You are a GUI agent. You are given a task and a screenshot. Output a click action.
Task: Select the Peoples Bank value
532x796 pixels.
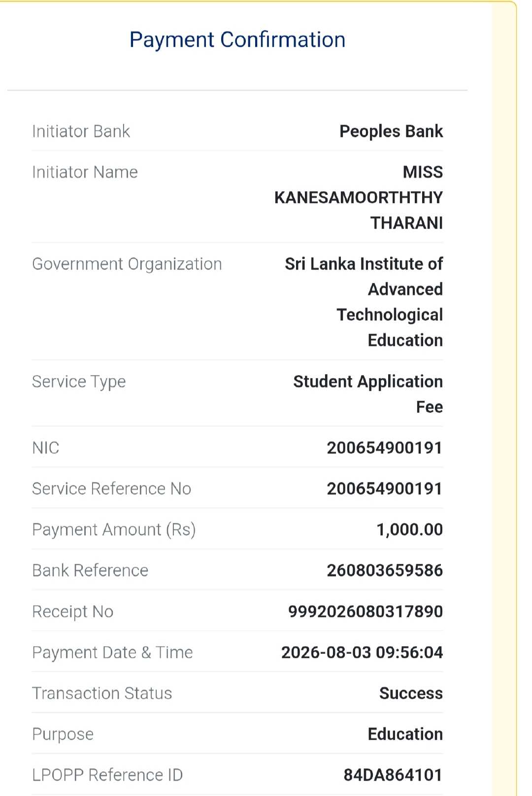pos(391,132)
